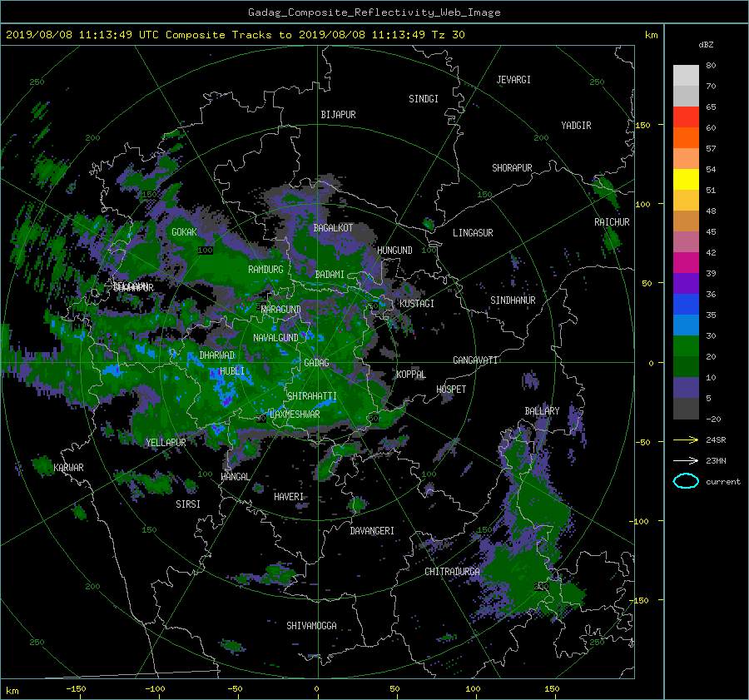Click the white 23MN arrow legend icon

pyautogui.click(x=686, y=460)
